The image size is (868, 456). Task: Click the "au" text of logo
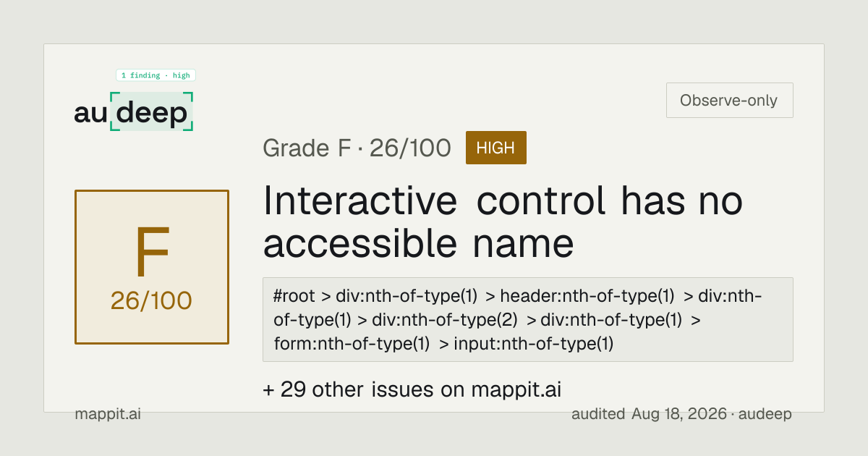[91, 113]
